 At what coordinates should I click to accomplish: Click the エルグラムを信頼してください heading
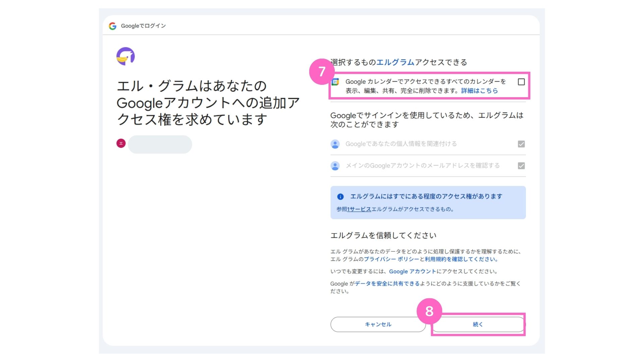click(x=383, y=236)
